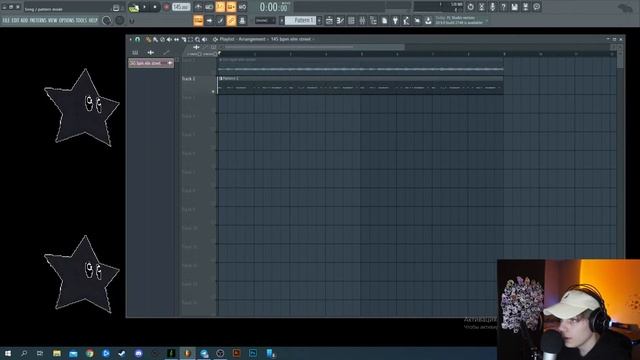
Task: Toggle the Playlist snap magnet icon
Action: pyautogui.click(x=138, y=40)
